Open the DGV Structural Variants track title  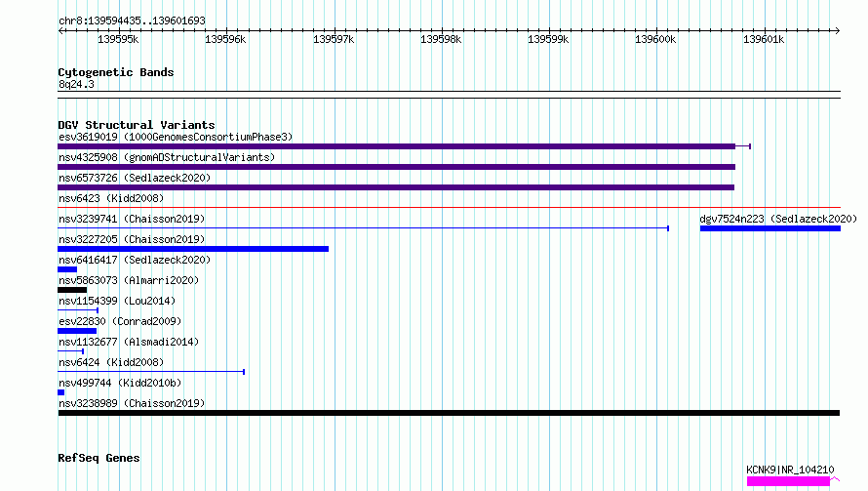coord(137,125)
